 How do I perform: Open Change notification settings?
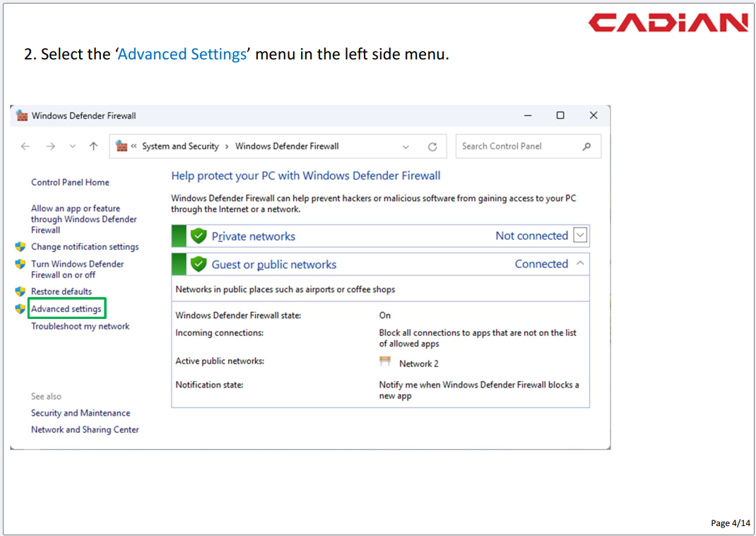tap(85, 247)
